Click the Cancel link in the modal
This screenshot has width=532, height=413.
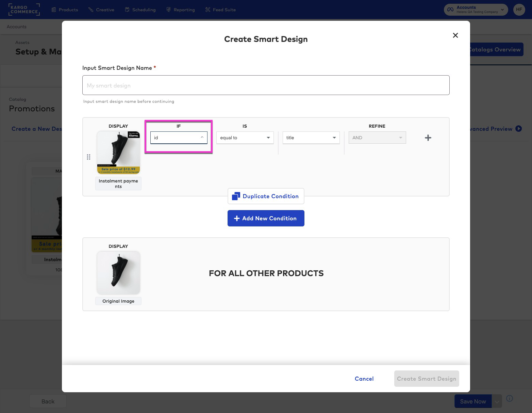coord(364,379)
